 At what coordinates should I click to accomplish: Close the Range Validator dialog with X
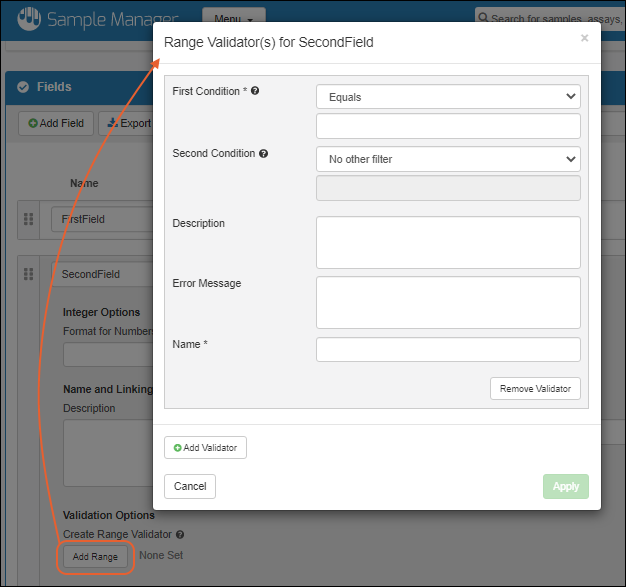click(584, 38)
